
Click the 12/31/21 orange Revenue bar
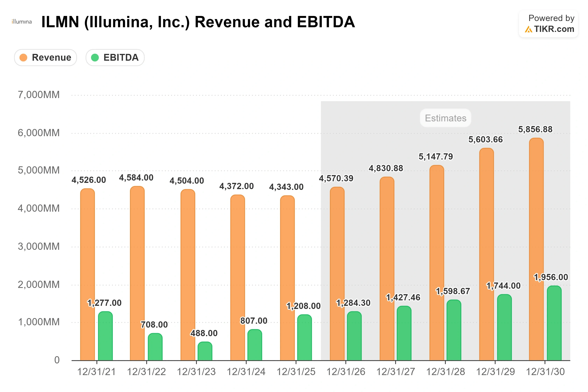coord(88,274)
